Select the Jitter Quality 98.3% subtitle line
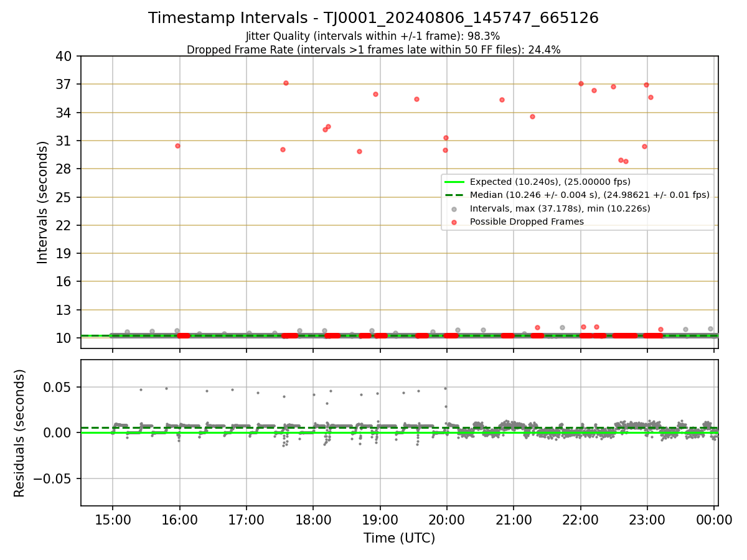The image size is (747, 560). pyautogui.click(x=373, y=36)
